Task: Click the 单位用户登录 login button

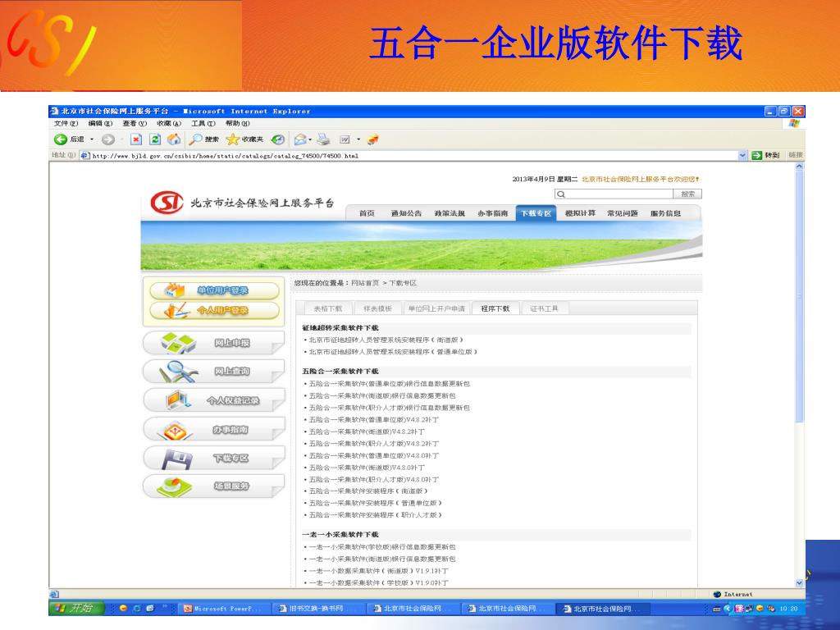Action: (214, 290)
